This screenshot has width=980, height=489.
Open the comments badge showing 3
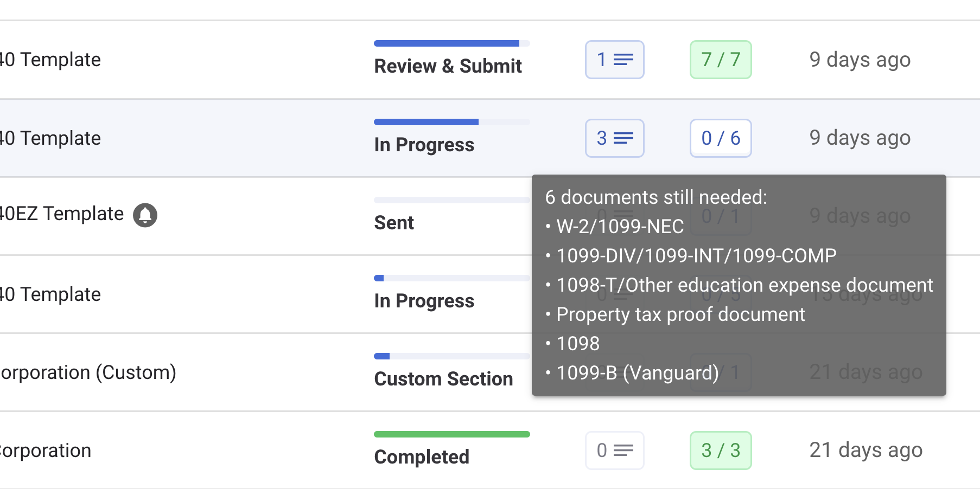click(614, 138)
